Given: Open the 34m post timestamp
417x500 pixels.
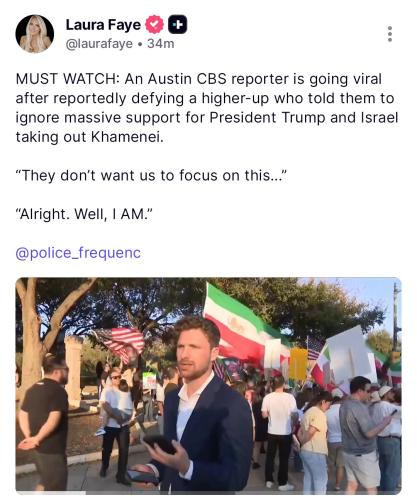Looking at the screenshot, I should [x=161, y=44].
